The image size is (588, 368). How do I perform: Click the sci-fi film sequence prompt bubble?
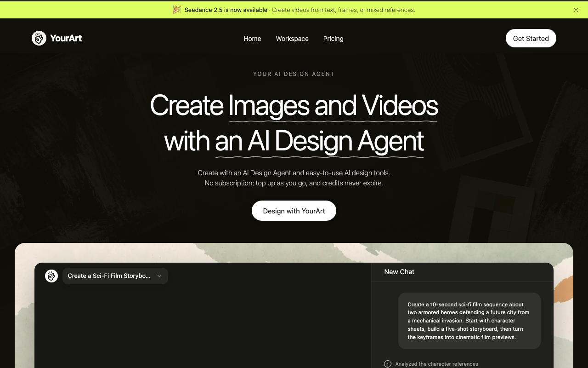469,321
